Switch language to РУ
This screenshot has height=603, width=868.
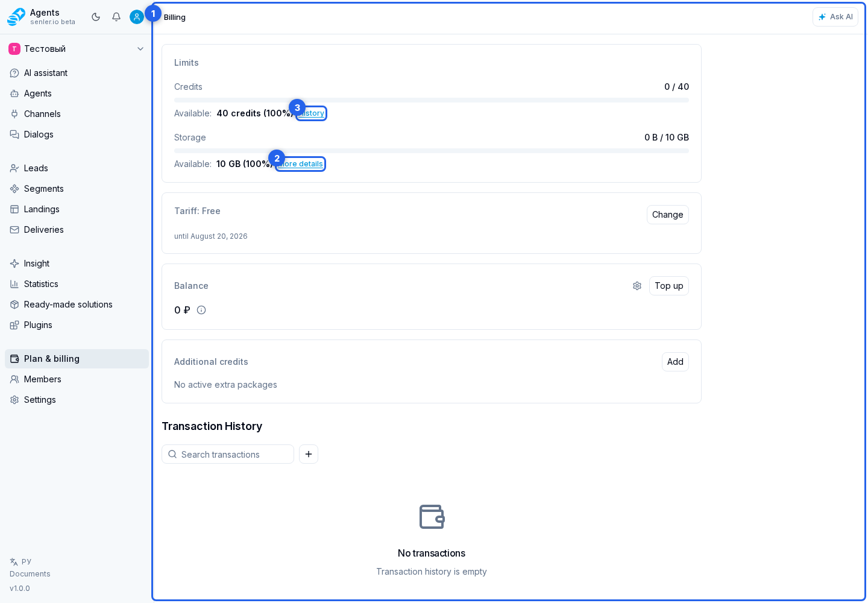20,561
